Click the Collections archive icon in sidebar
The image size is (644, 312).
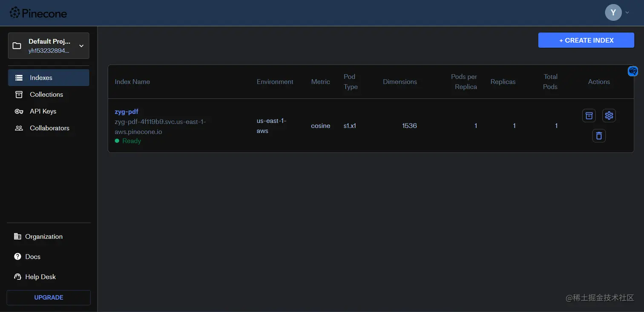tap(19, 95)
